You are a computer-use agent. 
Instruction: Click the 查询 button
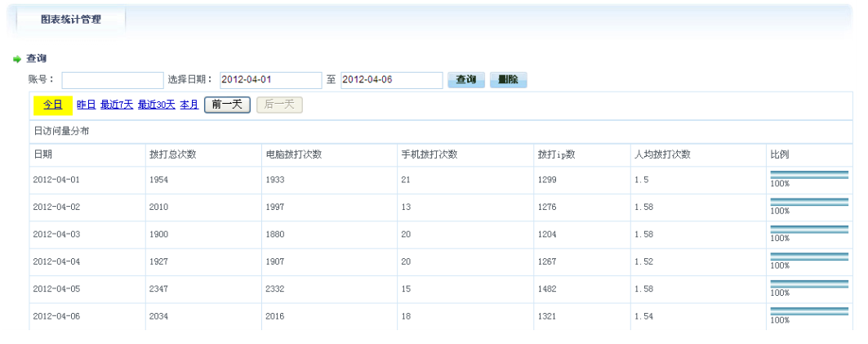coord(466,80)
